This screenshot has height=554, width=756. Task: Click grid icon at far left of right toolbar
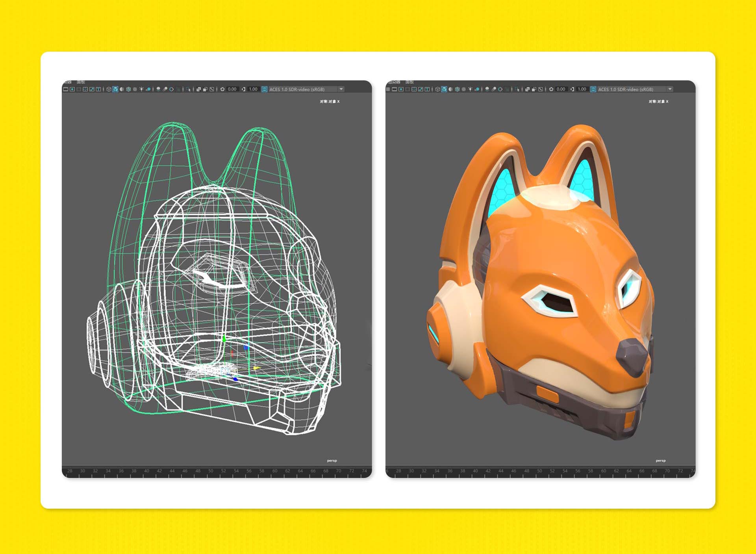388,89
